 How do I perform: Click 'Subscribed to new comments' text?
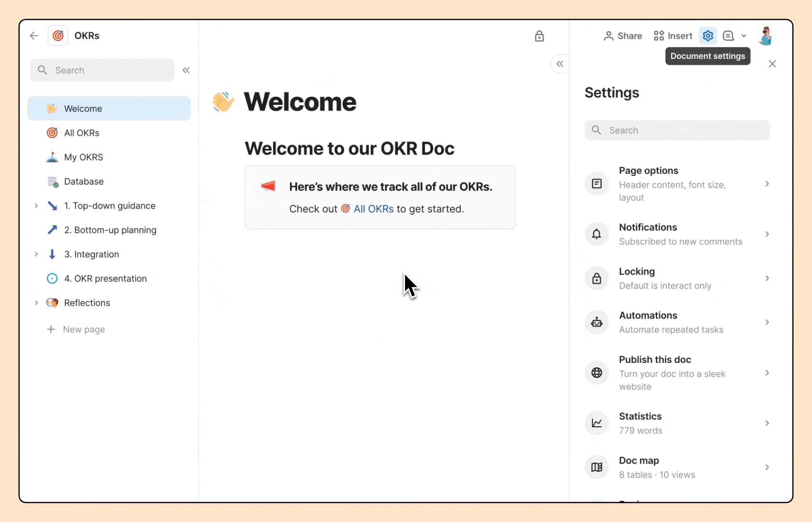[x=681, y=242]
